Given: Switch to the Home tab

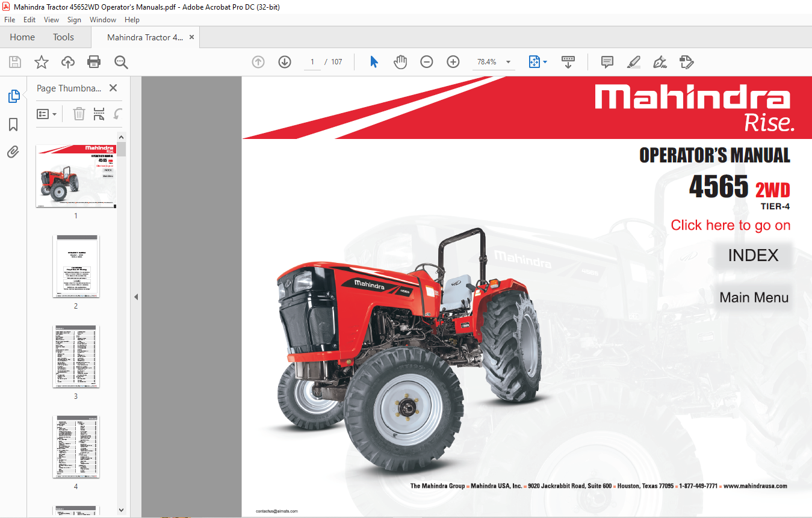Looking at the screenshot, I should pyautogui.click(x=22, y=37).
